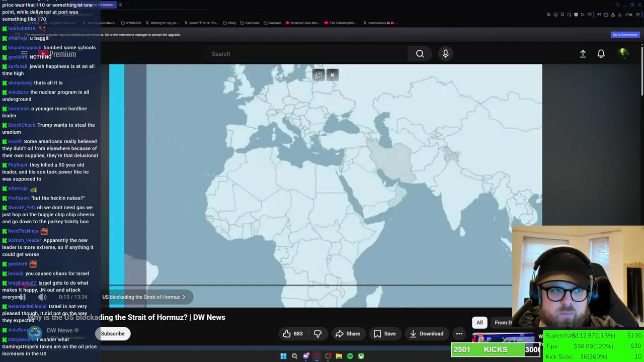Save the video to a playlist
The height and width of the screenshot is (362, 644).
coord(385,334)
